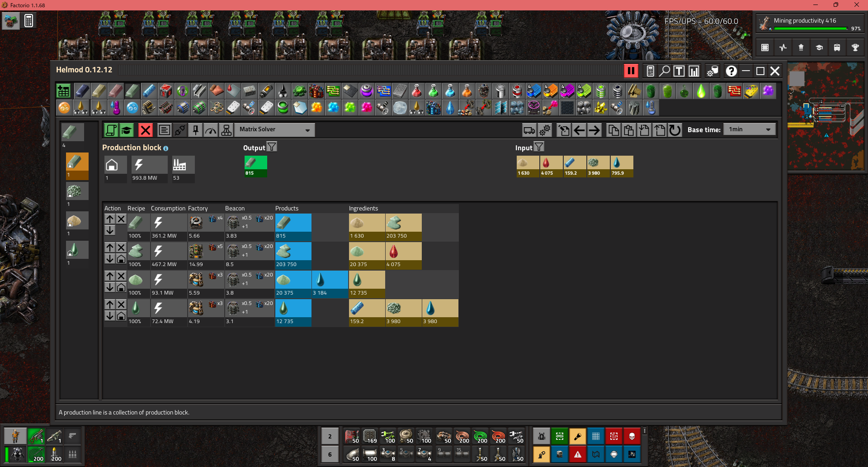The width and height of the screenshot is (868, 467).
Task: Click the edit pencil page icon
Action: click(564, 130)
